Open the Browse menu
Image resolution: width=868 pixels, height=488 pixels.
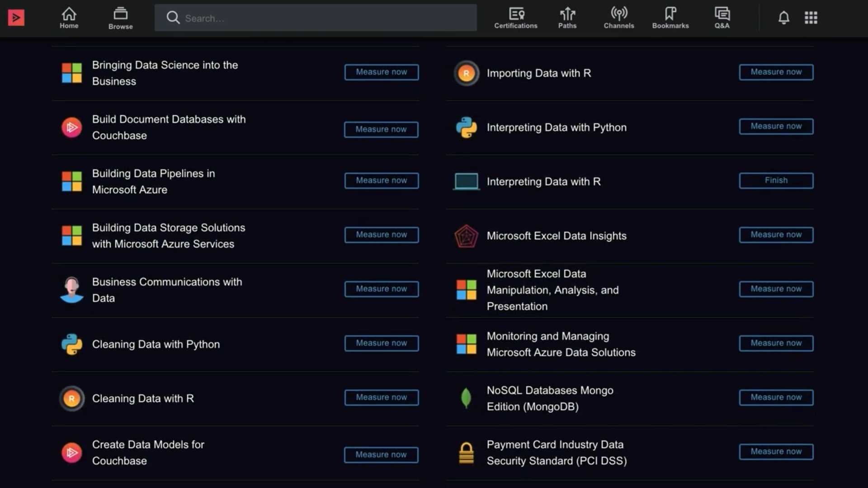[x=120, y=19]
